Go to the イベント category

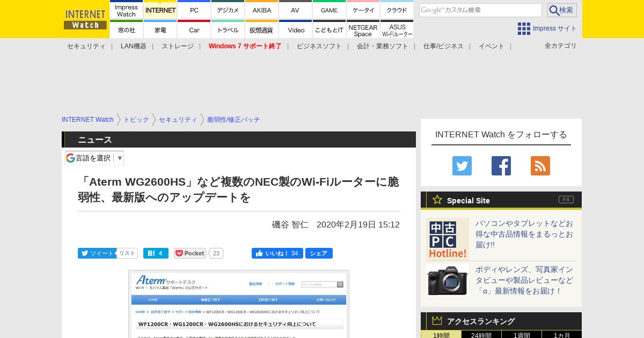492,46
